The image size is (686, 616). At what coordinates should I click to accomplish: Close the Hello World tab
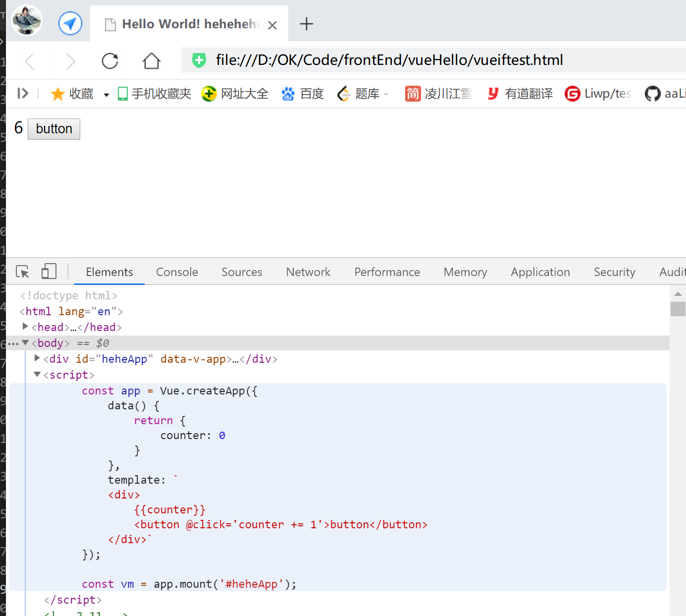click(272, 25)
